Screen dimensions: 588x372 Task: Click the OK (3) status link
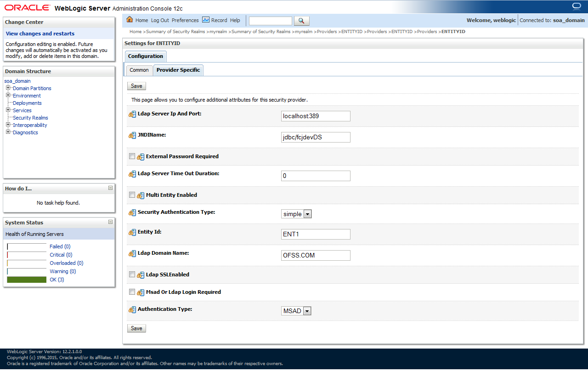pyautogui.click(x=57, y=280)
